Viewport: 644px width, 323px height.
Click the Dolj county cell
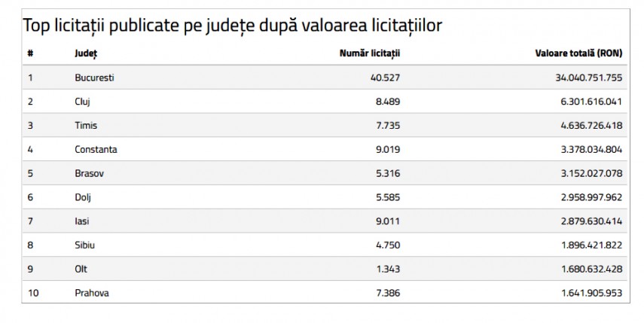pyautogui.click(x=83, y=197)
